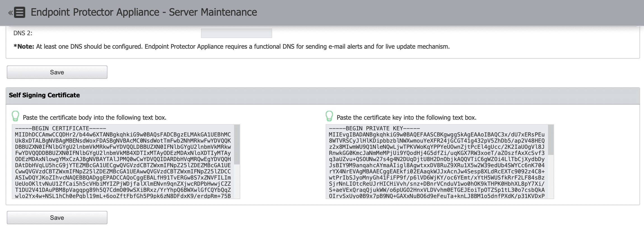This screenshot has width=644, height=231.
Task: Click 'Paste the certificate key' instruction text
Action: click(407, 117)
